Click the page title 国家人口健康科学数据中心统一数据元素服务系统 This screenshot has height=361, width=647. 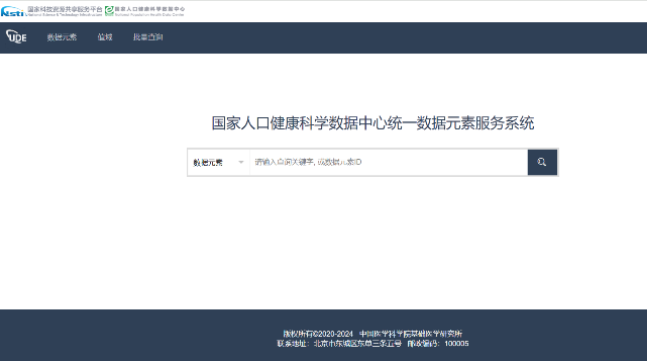click(x=373, y=123)
